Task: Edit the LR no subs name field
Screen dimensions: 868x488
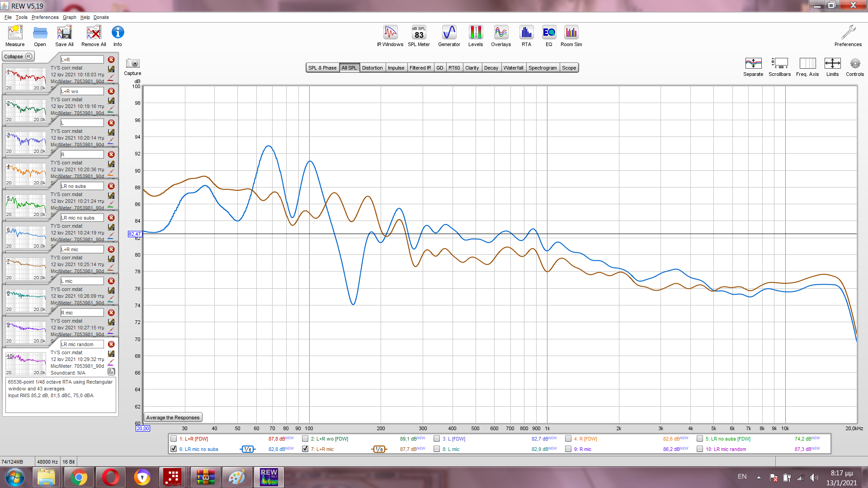Action: [x=82, y=186]
